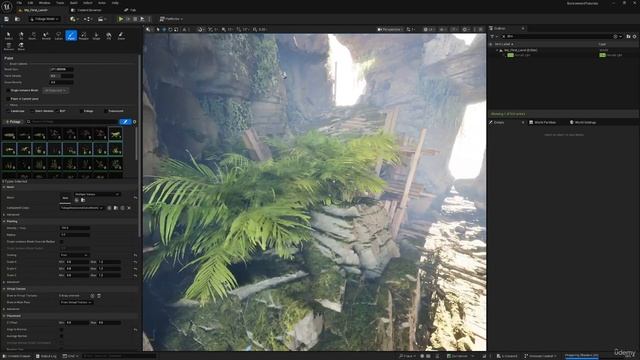Toggle the Single Instance Mode checkbox
640x360 pixels.
click(8, 90)
